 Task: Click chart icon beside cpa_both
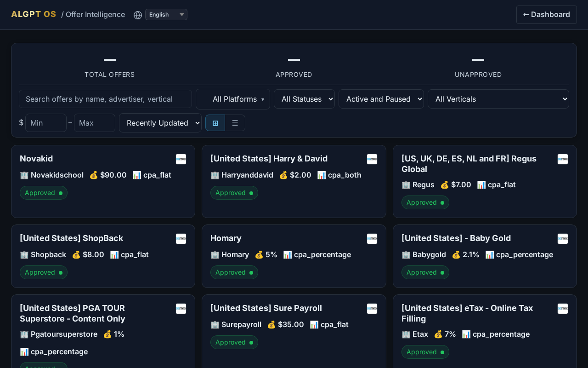coord(322,175)
